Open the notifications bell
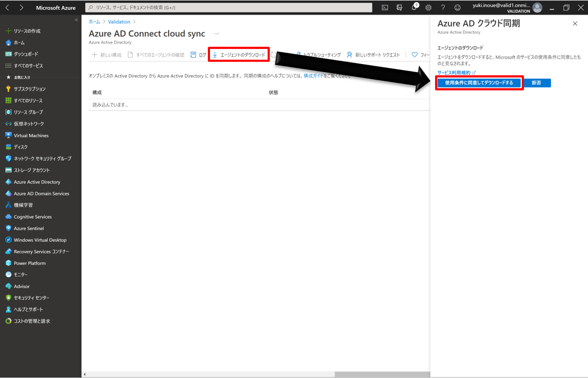Viewport: 588px width, 378px height. (x=414, y=8)
